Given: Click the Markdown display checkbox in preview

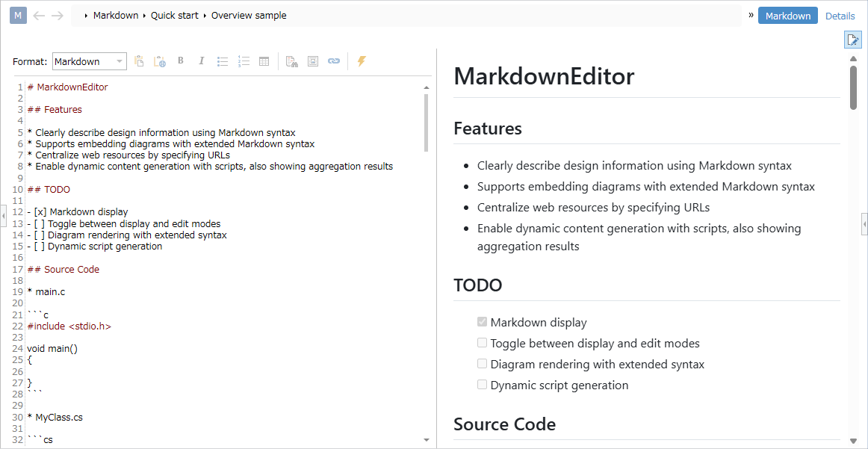Looking at the screenshot, I should [482, 322].
